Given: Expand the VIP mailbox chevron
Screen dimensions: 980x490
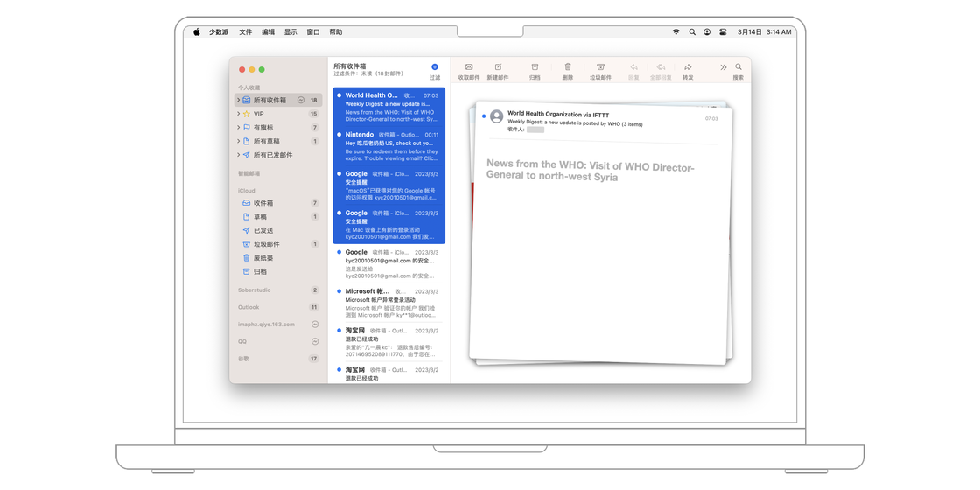Looking at the screenshot, I should coord(238,114).
